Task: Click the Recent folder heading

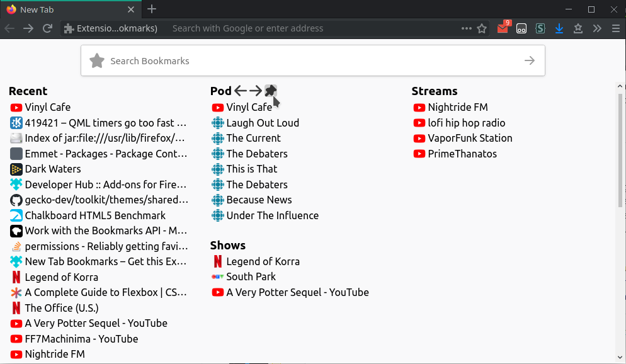Action: click(x=28, y=91)
